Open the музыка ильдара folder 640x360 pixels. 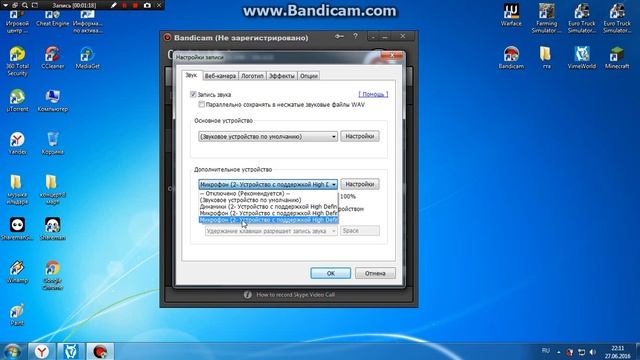[17, 189]
